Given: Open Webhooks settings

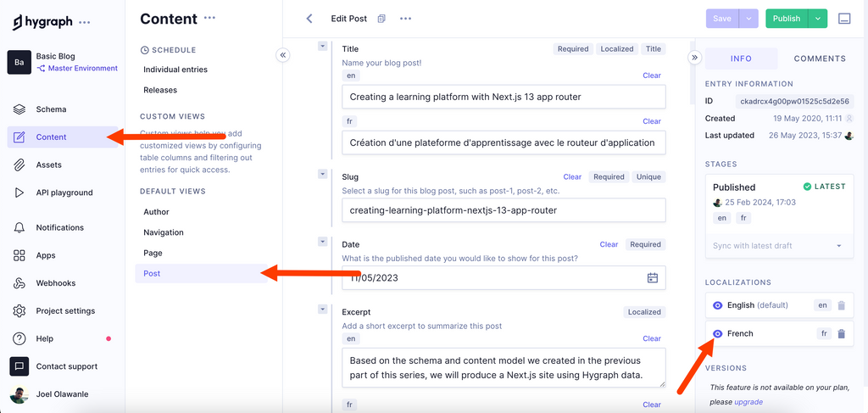Looking at the screenshot, I should pos(55,283).
